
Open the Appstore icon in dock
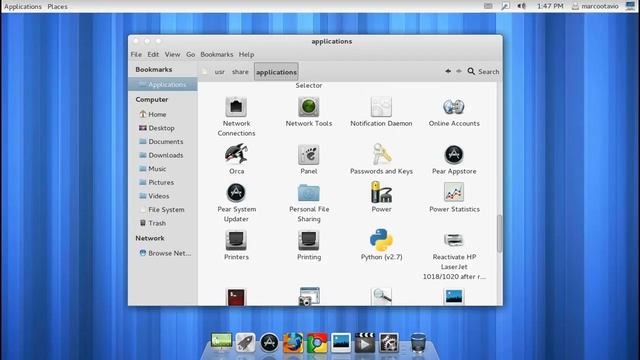tap(269, 342)
